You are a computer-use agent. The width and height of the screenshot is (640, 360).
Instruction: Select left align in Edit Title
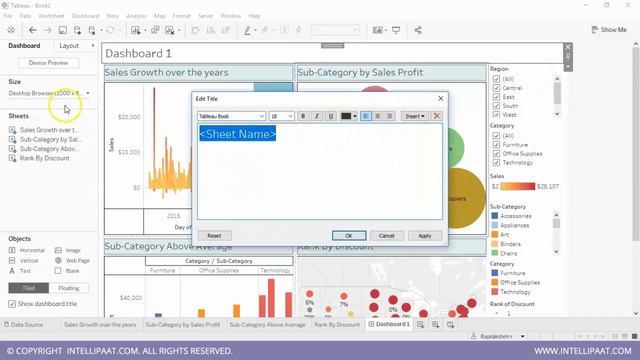tap(366, 116)
